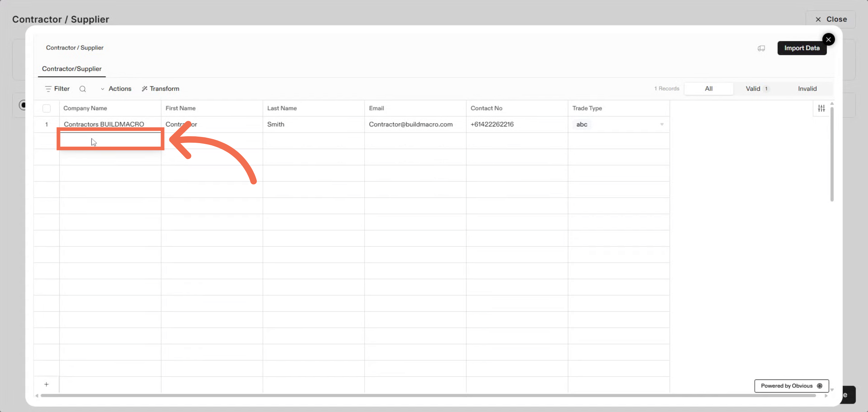Toggle the radio button behind the modal
Viewport: 868px width, 412px height.
click(x=22, y=105)
